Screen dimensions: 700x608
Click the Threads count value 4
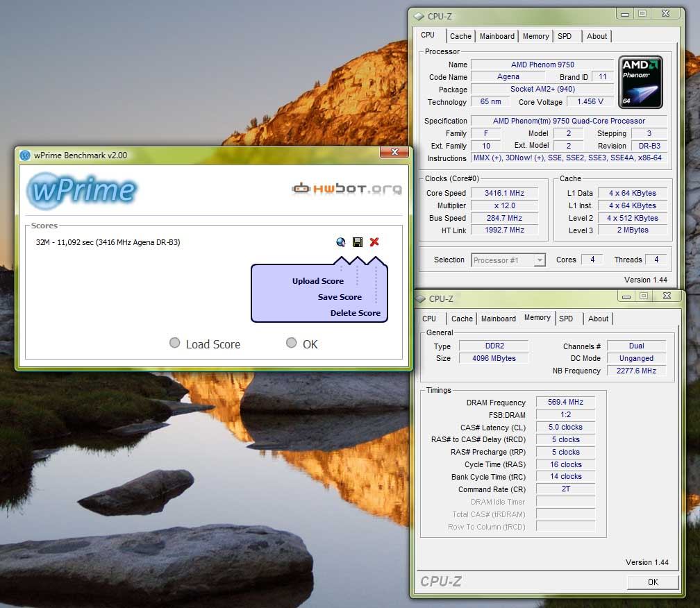[x=656, y=260]
